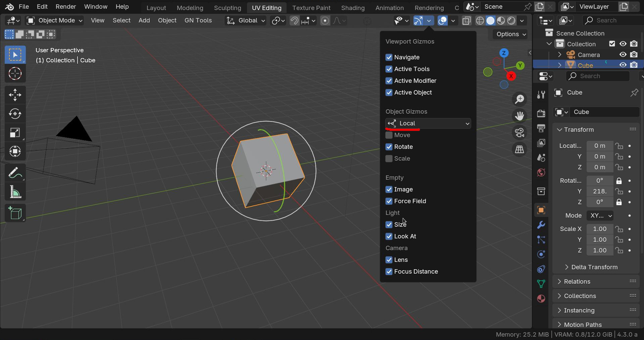The image size is (644, 340).
Task: Switch to wireframe viewport shading
Action: pyautogui.click(x=480, y=21)
